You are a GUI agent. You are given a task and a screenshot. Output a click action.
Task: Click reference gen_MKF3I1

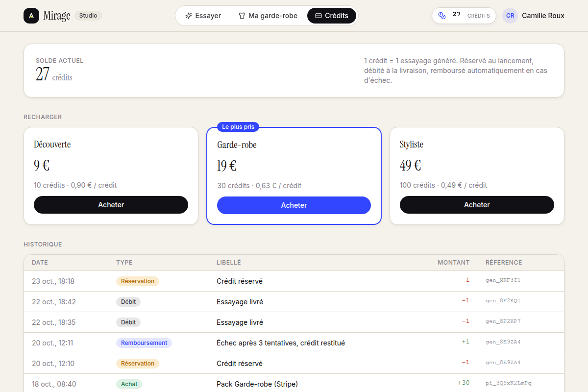pyautogui.click(x=503, y=280)
